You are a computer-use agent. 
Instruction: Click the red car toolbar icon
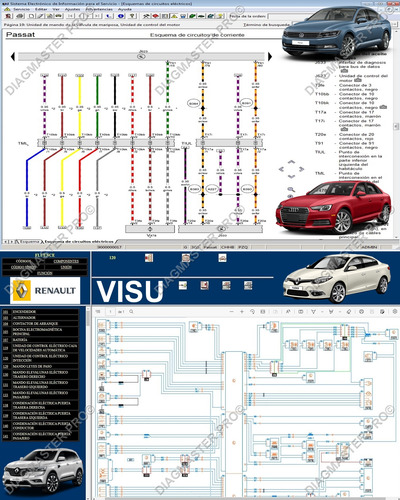(x=155, y=16)
